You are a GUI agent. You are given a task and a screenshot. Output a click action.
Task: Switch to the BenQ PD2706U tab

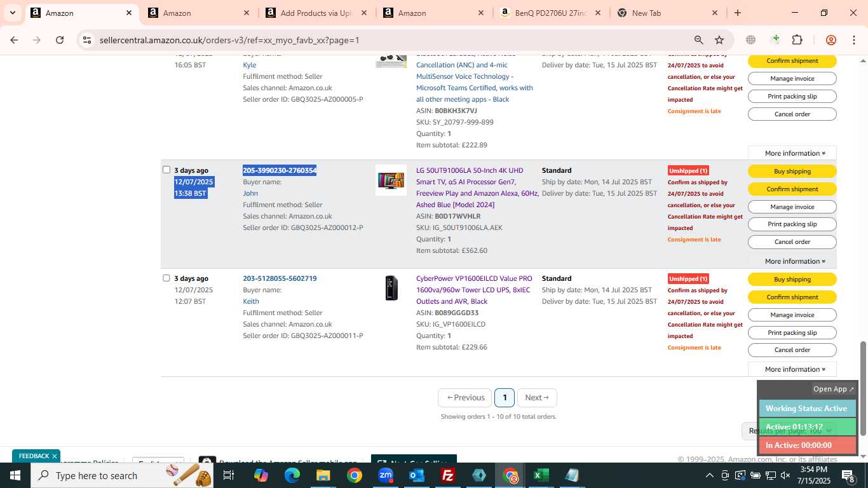550,13
